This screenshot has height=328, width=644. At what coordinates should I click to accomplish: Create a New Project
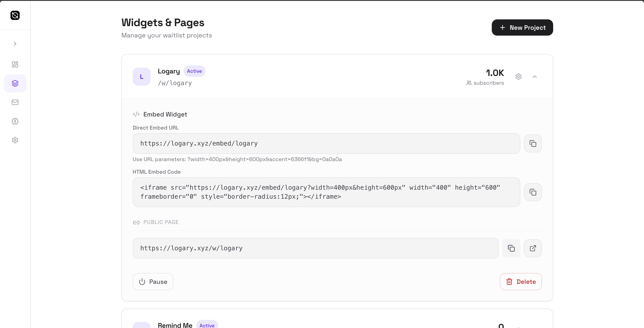[522, 27]
